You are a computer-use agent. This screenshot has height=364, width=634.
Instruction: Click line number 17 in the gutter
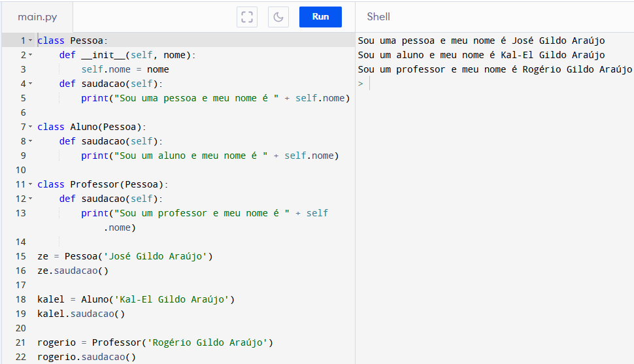point(21,285)
